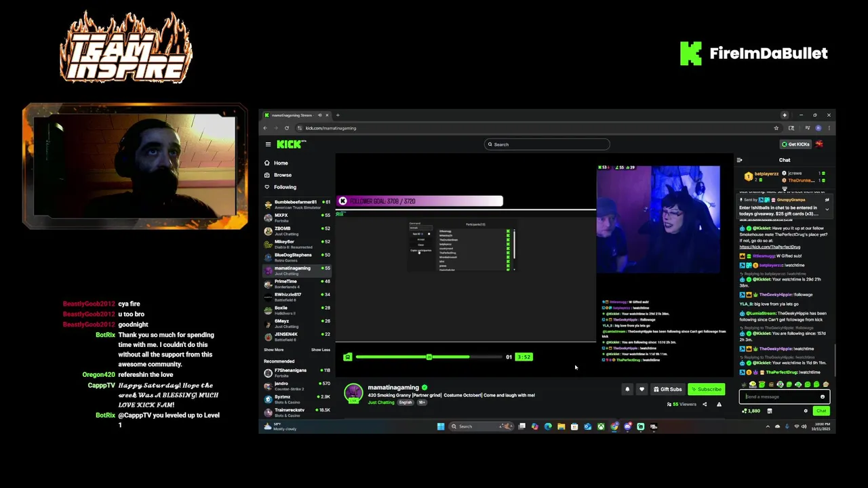Open the emoji picker in chat input
Viewport: 868px width, 488px height.
point(823,397)
